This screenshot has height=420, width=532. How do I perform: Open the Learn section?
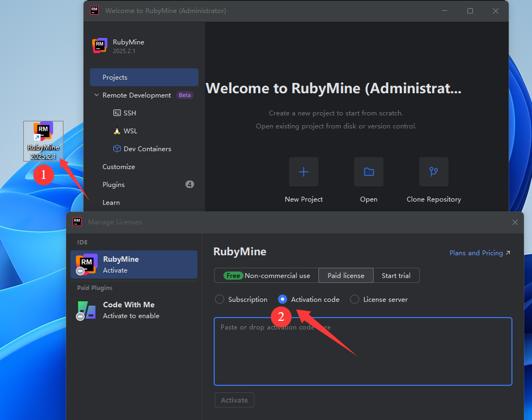(111, 202)
